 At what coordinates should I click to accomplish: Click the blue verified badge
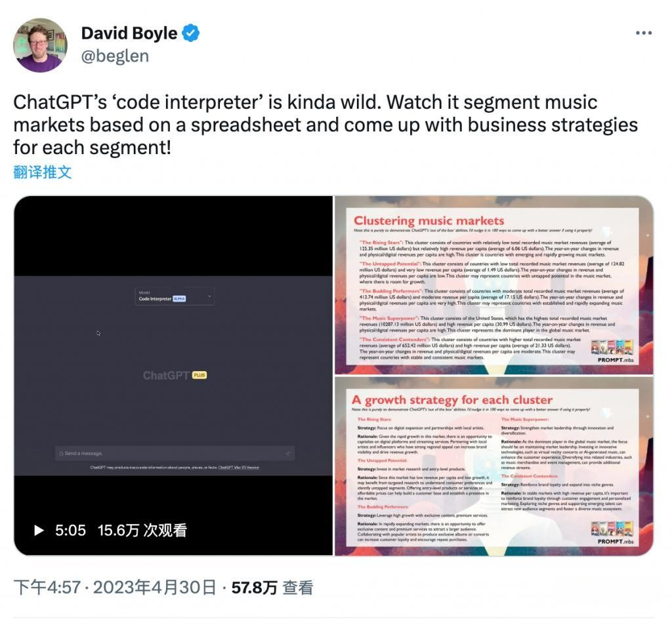pos(190,33)
